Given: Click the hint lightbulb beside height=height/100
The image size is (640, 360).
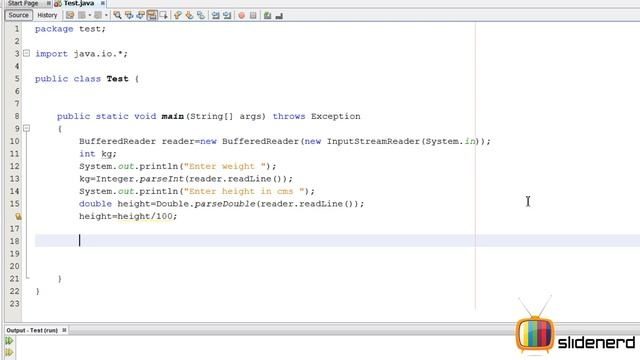Looking at the screenshot, I should pyautogui.click(x=18, y=216).
